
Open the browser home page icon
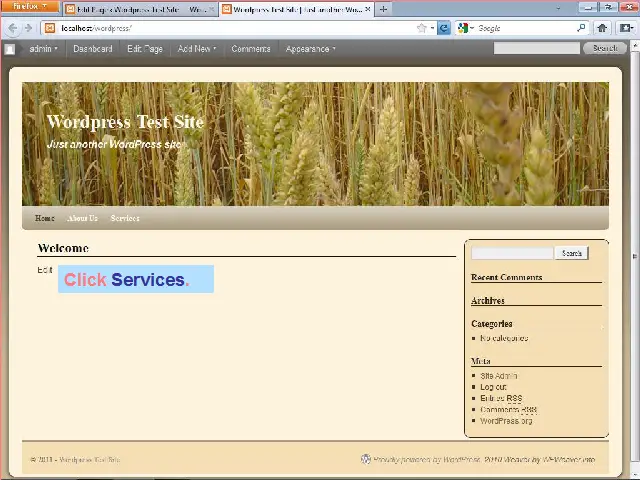coord(602,28)
